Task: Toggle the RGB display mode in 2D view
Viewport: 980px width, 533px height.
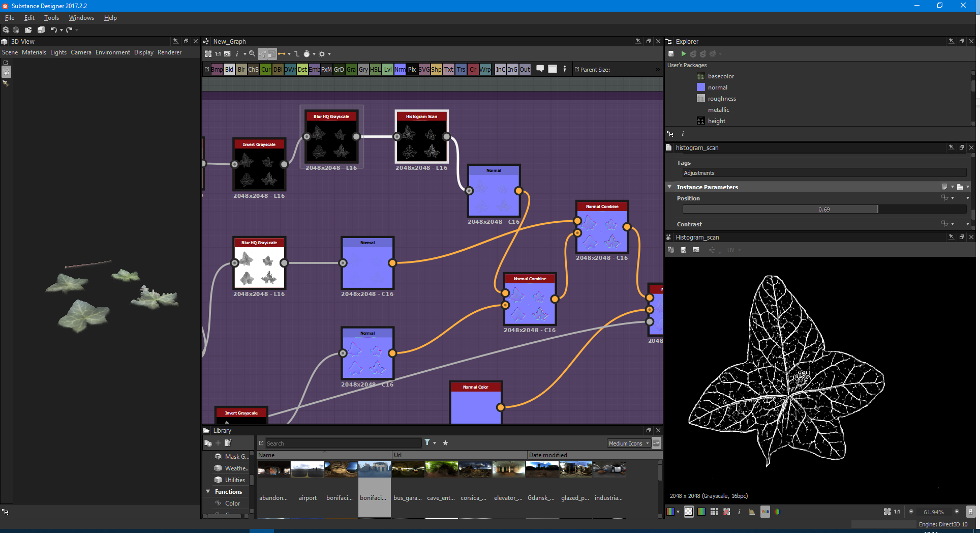Action: click(x=765, y=512)
